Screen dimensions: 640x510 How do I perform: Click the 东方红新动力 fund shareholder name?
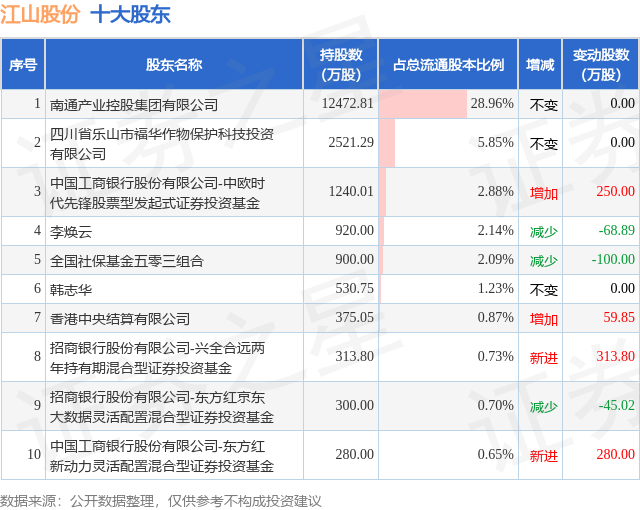[162, 456]
